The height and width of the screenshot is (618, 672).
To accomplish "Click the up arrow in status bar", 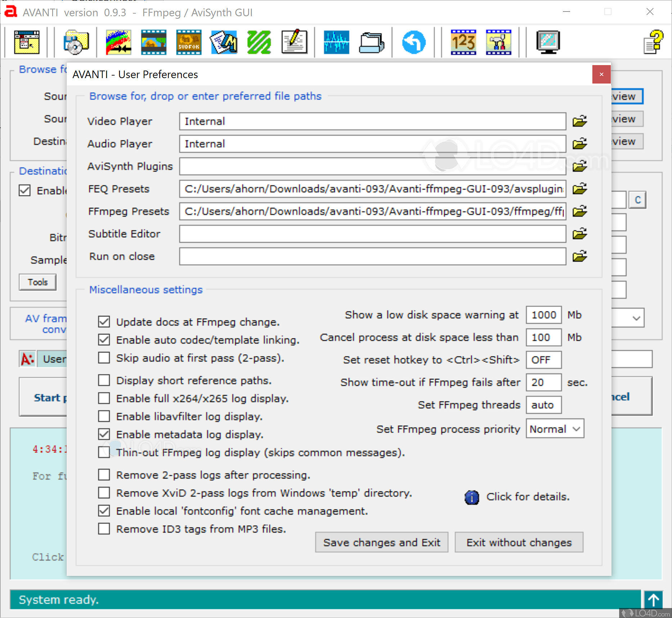I will tap(653, 600).
